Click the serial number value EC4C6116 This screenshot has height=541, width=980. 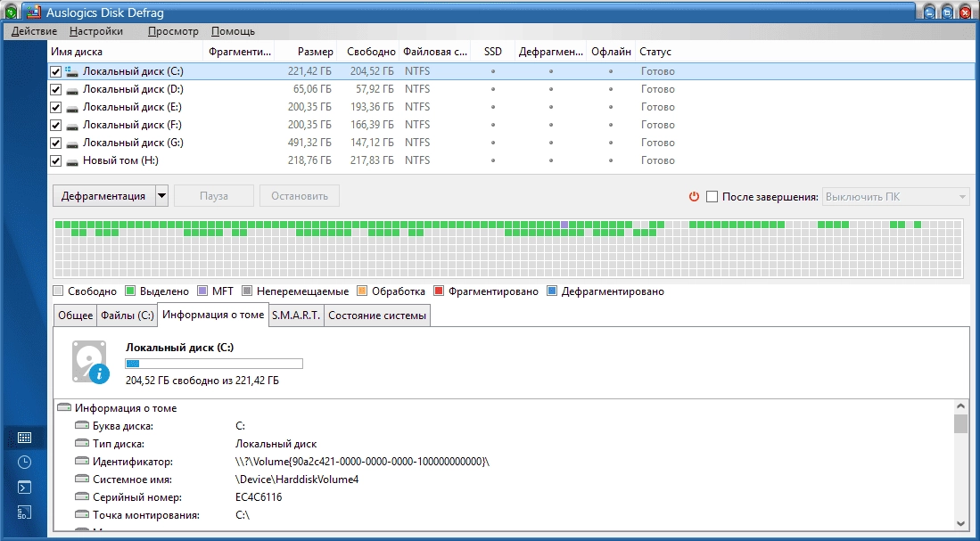point(259,497)
